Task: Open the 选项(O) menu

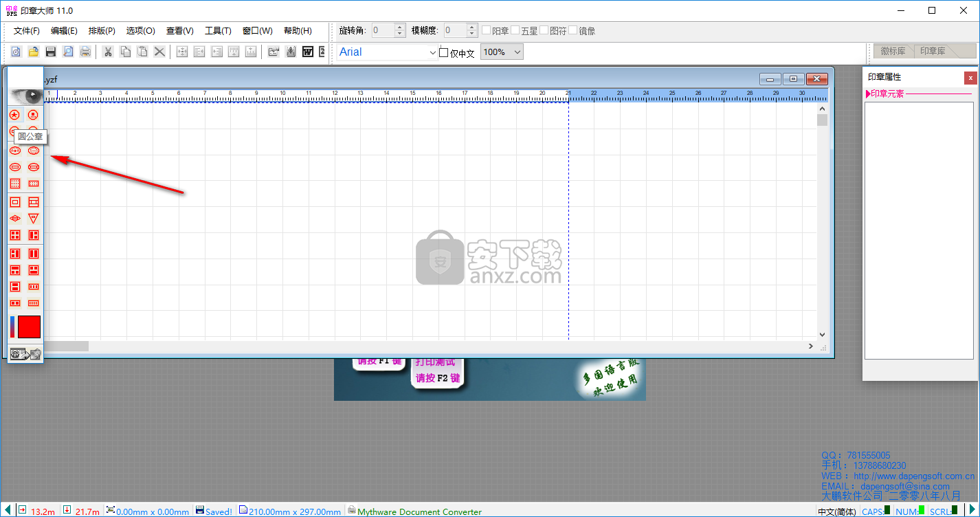Action: pos(140,31)
